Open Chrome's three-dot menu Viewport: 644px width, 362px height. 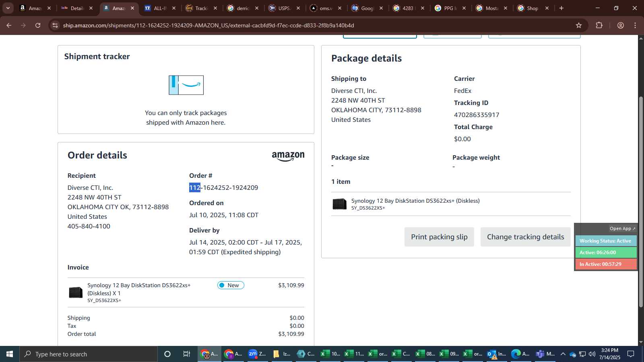[635, 25]
